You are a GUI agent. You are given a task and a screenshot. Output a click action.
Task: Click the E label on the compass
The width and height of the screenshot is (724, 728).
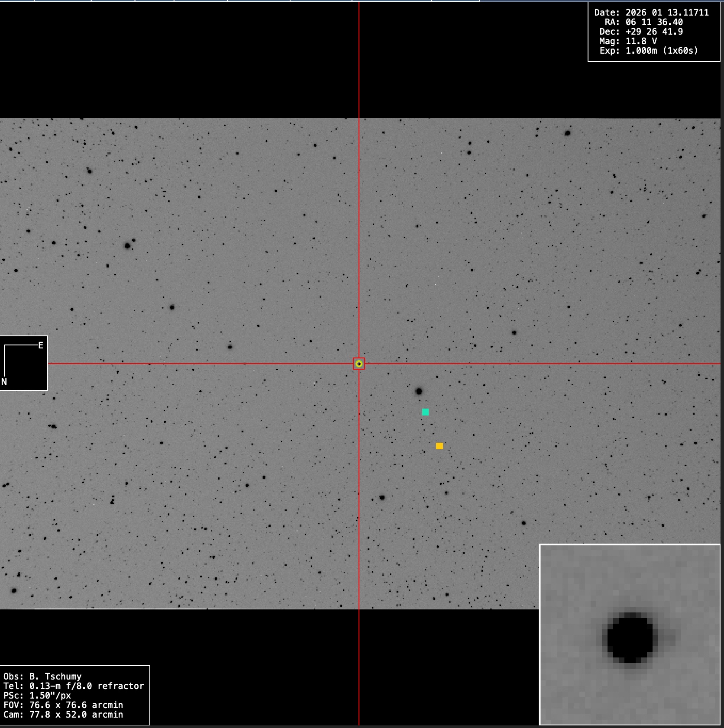(x=41, y=345)
